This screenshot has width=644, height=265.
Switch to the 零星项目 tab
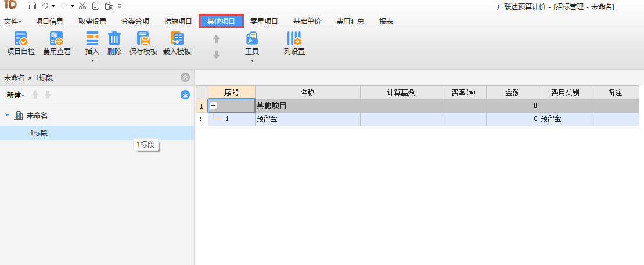tap(264, 22)
